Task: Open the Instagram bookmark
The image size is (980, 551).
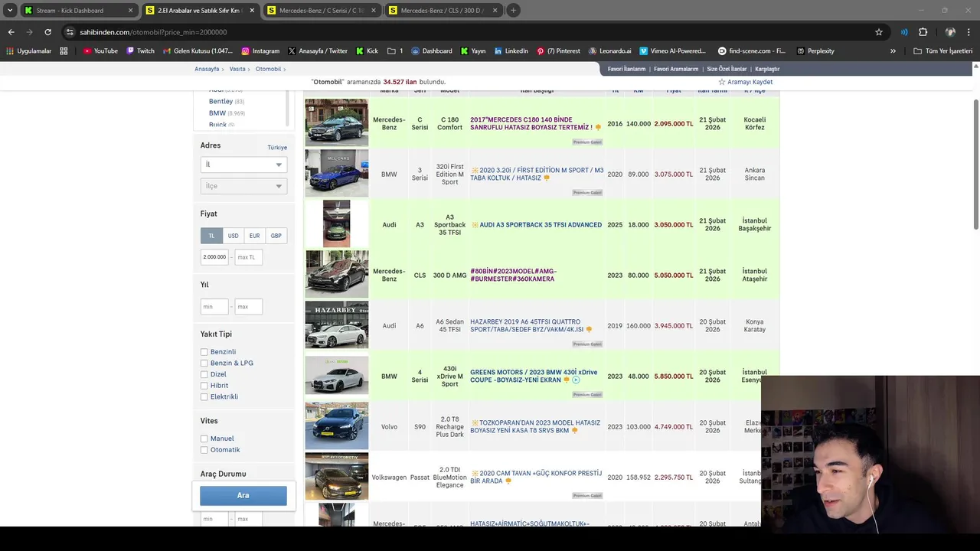Action: coord(260,51)
